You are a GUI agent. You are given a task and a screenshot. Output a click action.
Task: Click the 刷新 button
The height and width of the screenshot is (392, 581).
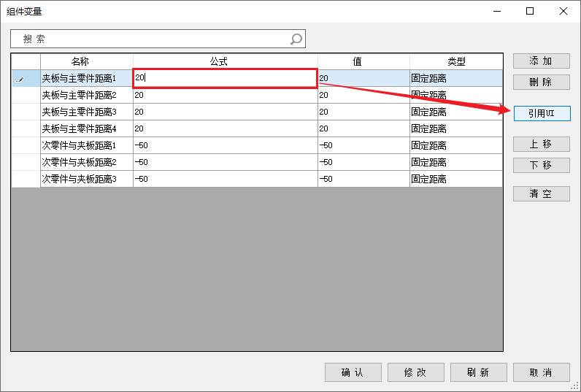click(478, 372)
